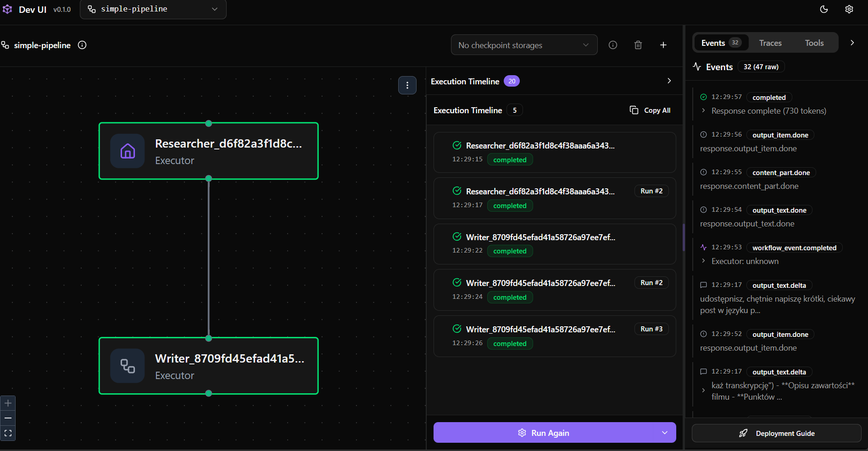Screen dimensions: 868x451
Task: Click Run Again button
Action: (x=544, y=433)
